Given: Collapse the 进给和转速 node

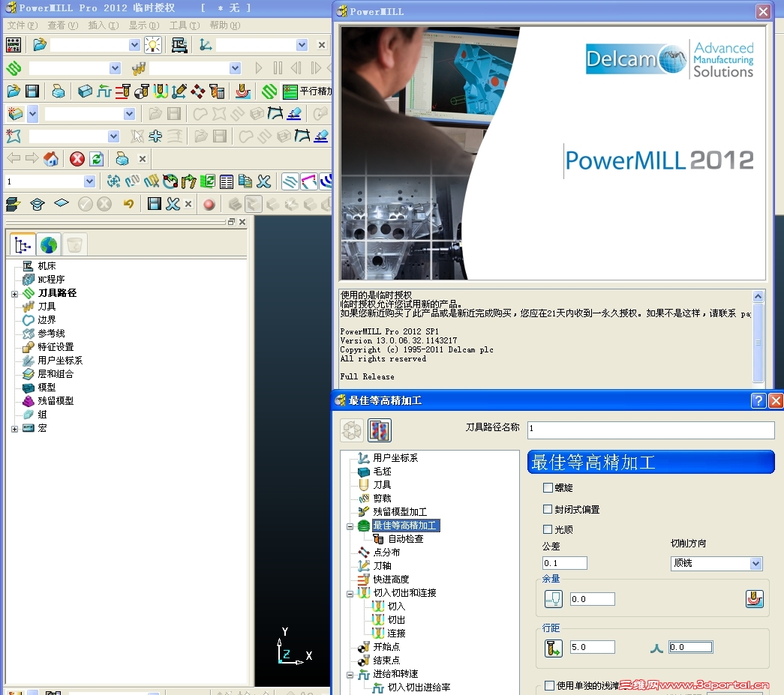Looking at the screenshot, I should click(350, 675).
